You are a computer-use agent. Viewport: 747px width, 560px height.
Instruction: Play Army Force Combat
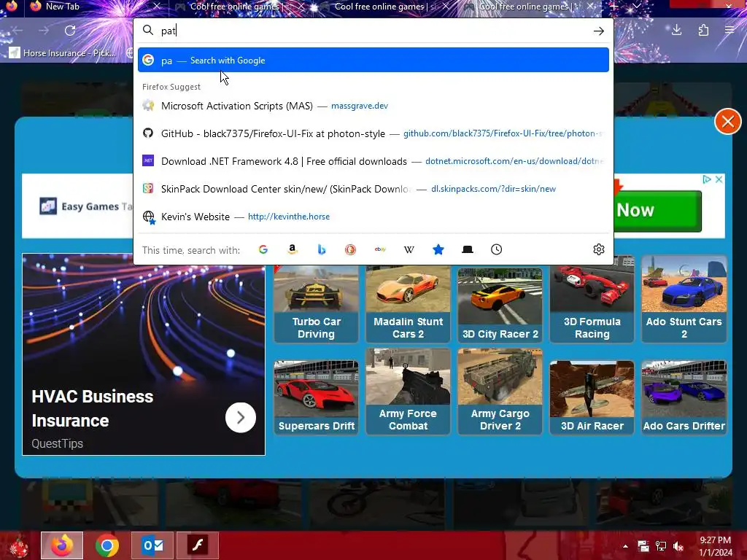pyautogui.click(x=409, y=392)
